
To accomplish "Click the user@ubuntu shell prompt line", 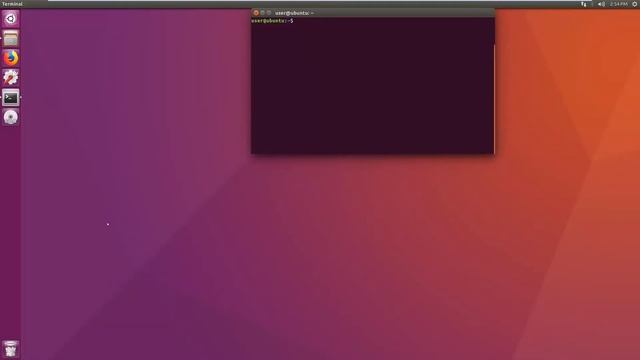I will 272,21.
